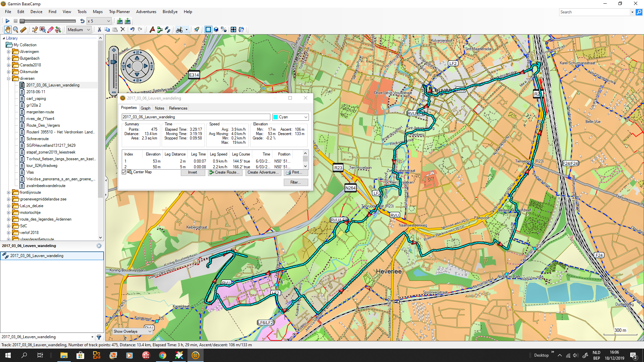Click the Create Route button
The image size is (644, 362).
tap(225, 172)
